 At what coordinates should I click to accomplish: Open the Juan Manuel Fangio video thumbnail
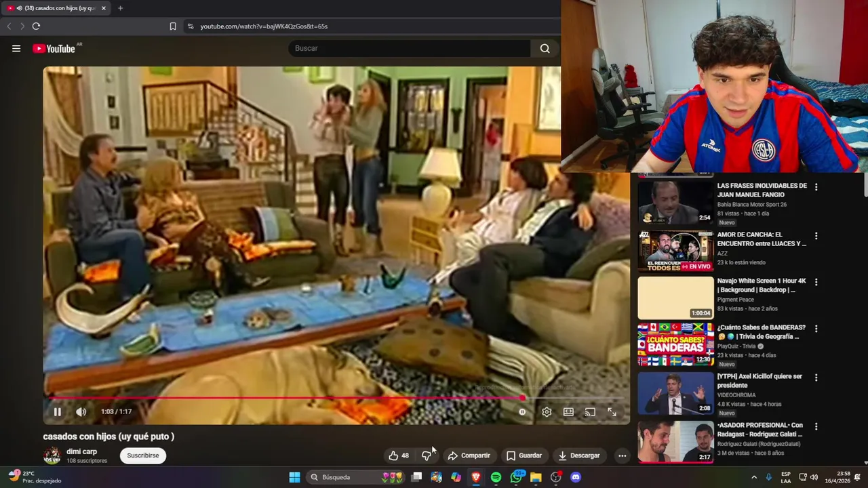click(675, 201)
